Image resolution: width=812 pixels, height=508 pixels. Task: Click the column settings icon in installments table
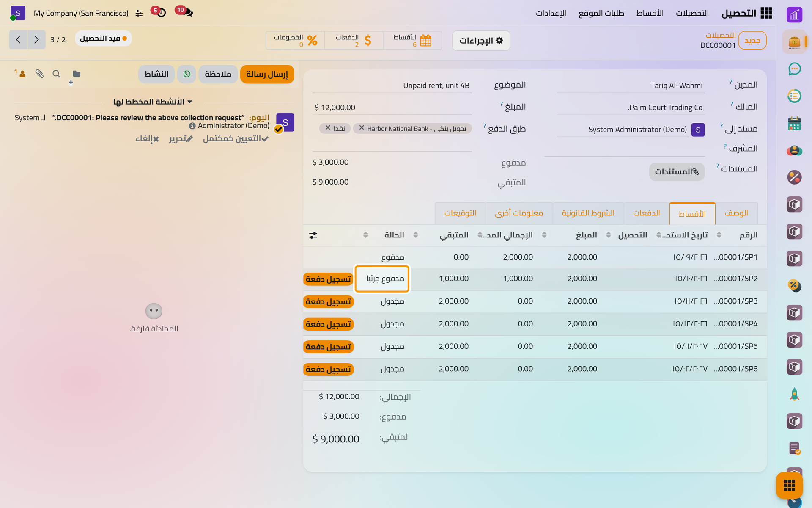(x=313, y=235)
